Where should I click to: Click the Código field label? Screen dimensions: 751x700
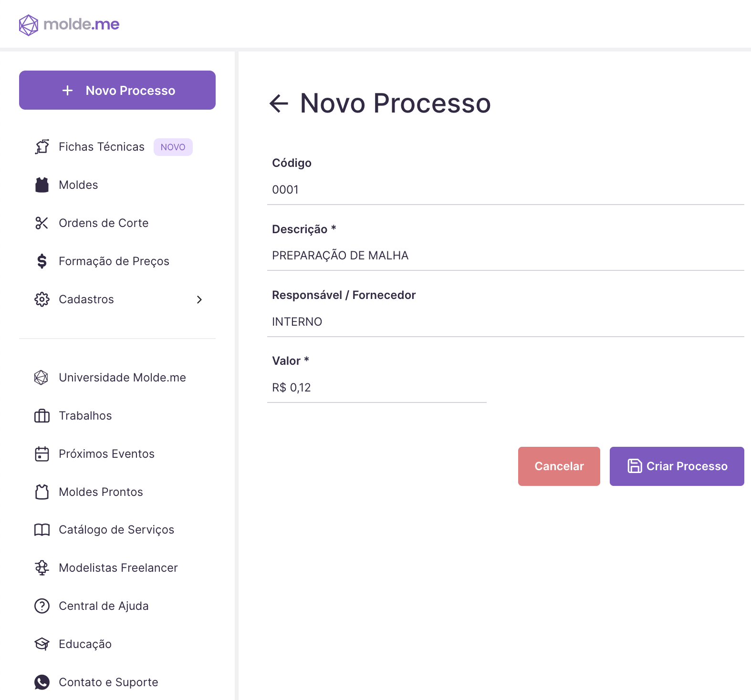click(292, 163)
